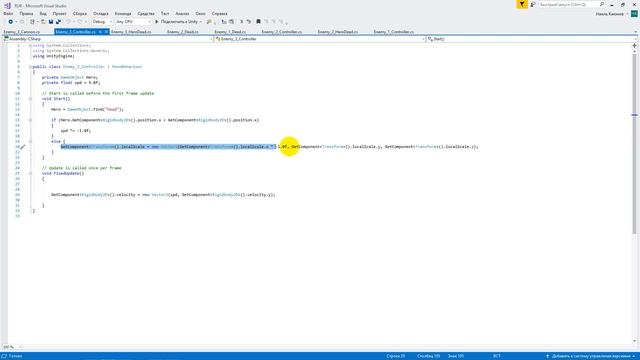Click the "private float spd" declaration line
This screenshot has height=360, width=640.
[71, 82]
